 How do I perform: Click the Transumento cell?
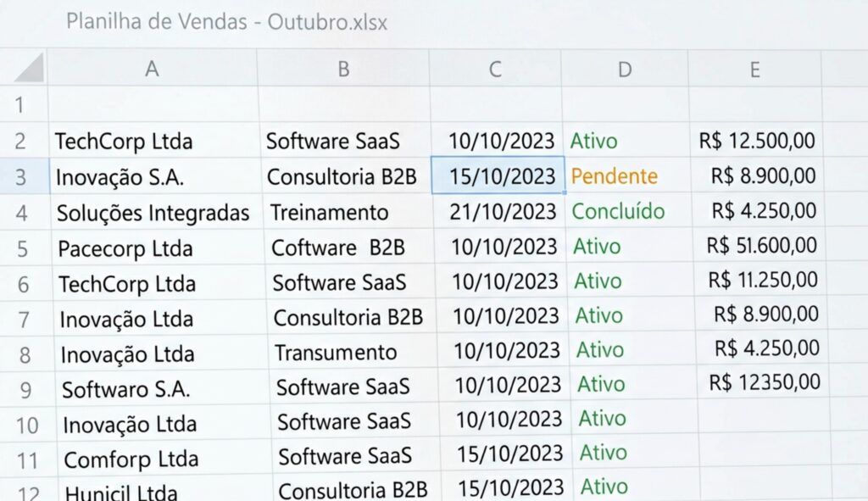click(336, 352)
